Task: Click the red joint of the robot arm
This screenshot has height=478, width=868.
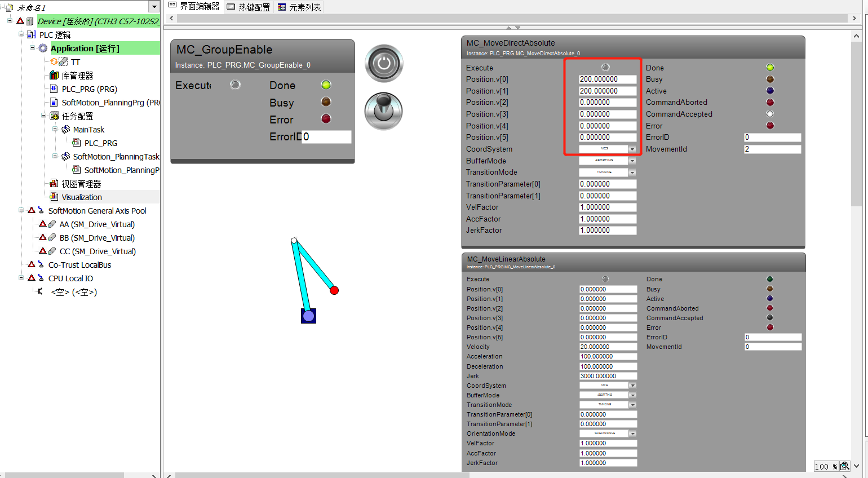Action: click(334, 290)
